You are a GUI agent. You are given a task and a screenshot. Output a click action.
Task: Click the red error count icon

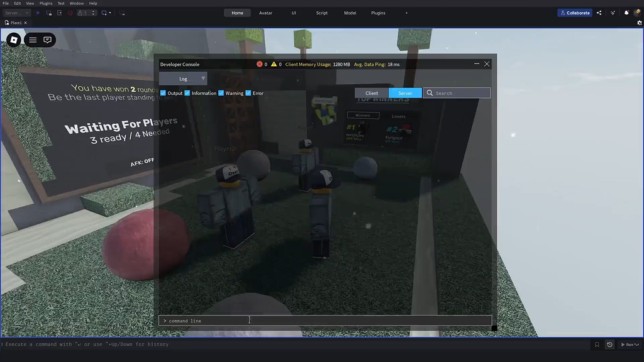[260, 64]
